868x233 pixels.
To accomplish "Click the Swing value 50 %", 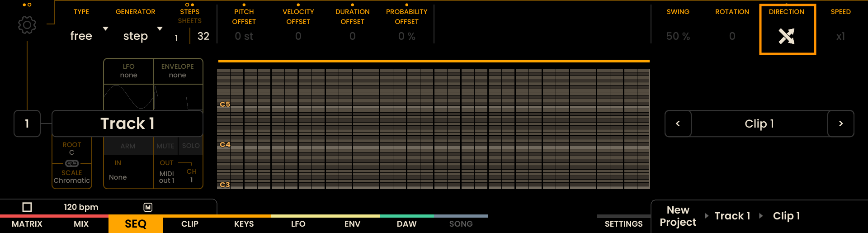I will pos(678,36).
